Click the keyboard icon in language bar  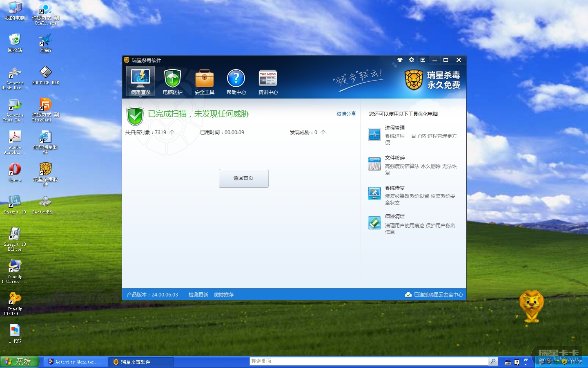click(x=508, y=362)
